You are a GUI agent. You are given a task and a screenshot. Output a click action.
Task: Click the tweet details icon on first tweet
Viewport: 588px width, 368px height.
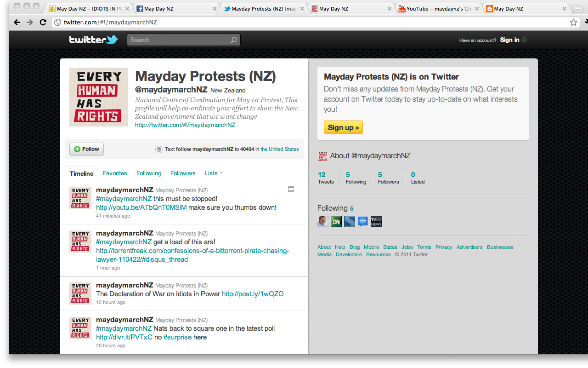[x=291, y=189]
